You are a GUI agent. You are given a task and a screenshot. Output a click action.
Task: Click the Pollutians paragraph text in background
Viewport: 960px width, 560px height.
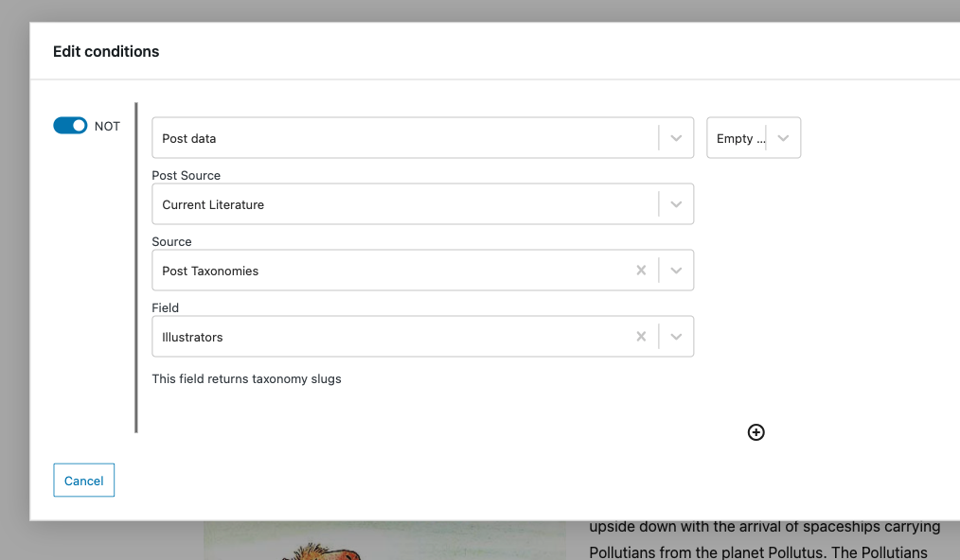765,540
